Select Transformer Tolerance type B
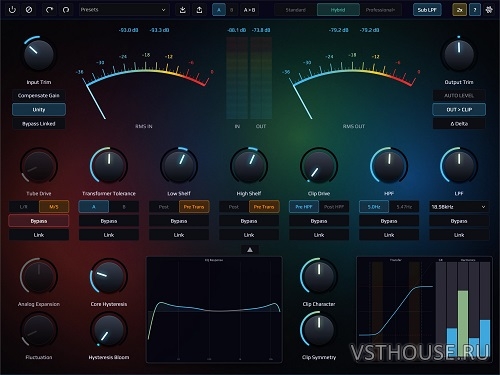Screen dimensions: 500x375 124,207
